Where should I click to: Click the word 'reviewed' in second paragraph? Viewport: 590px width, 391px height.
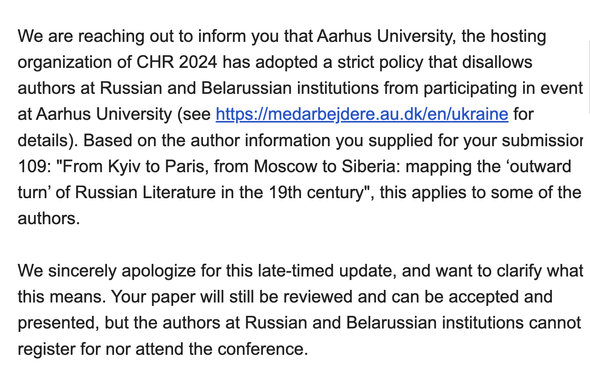(x=318, y=297)
